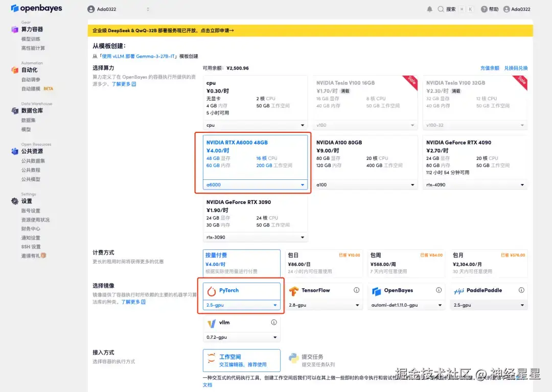Image resolution: width=552 pixels, height=392 pixels.
Task: Choose 按量付费 billing option
Action: coord(241,263)
